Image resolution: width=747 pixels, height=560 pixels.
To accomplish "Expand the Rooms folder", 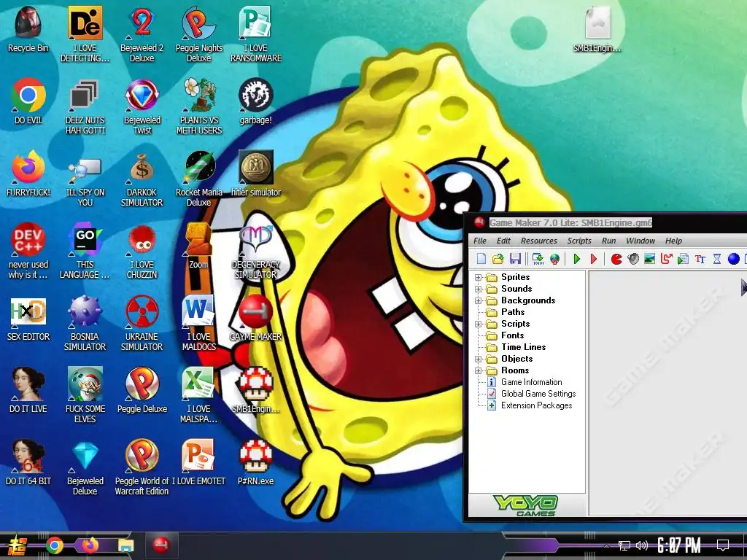I will pyautogui.click(x=478, y=370).
